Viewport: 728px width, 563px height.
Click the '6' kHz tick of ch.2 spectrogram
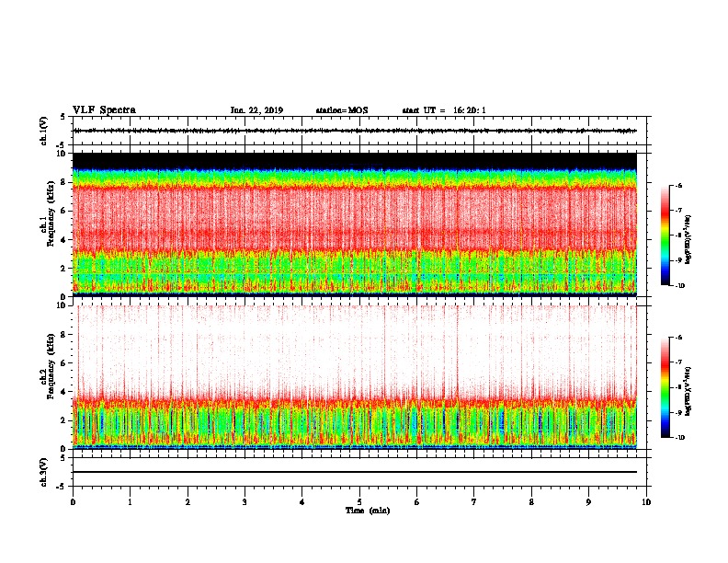64,363
